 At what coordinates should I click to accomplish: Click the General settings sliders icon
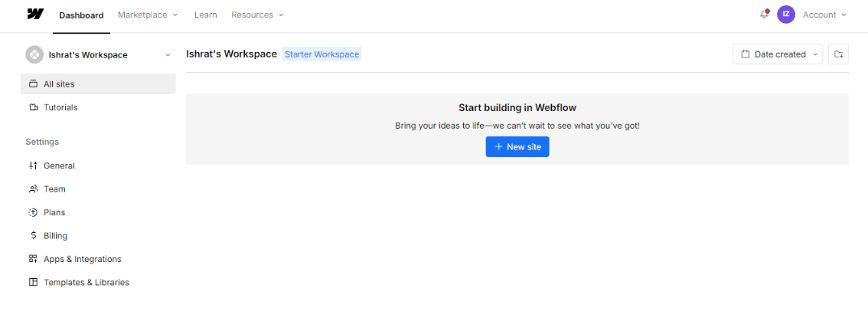point(33,165)
